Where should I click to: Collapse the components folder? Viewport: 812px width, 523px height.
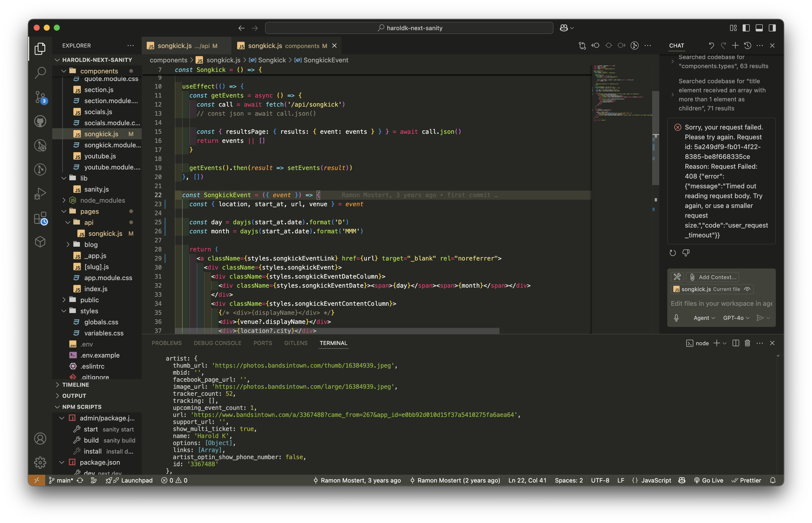pyautogui.click(x=64, y=71)
